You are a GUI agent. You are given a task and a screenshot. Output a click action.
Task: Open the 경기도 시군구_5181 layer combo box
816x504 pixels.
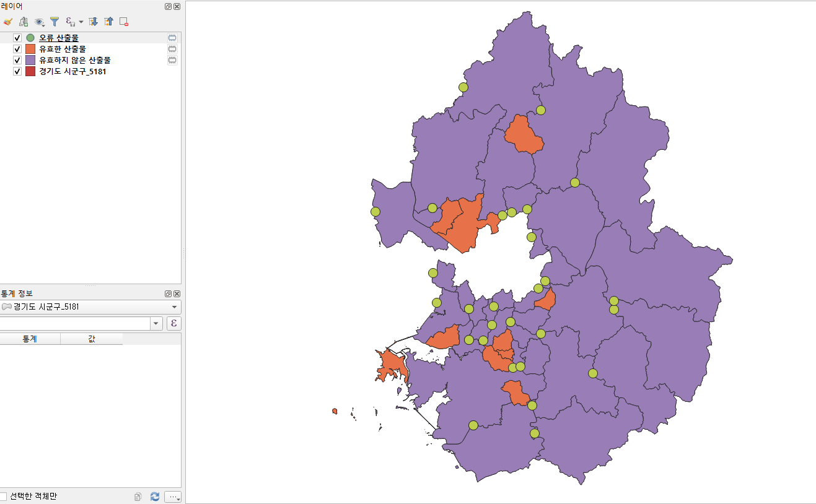coord(90,307)
